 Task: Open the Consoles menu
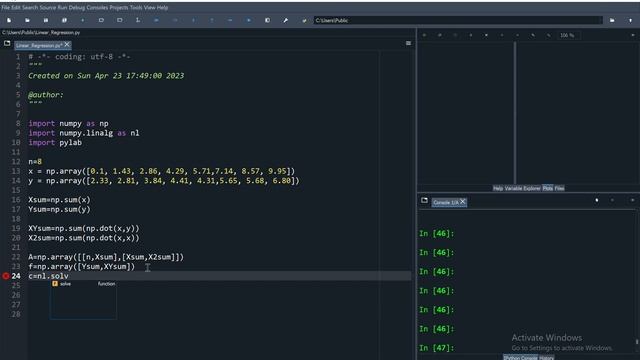[x=97, y=7]
